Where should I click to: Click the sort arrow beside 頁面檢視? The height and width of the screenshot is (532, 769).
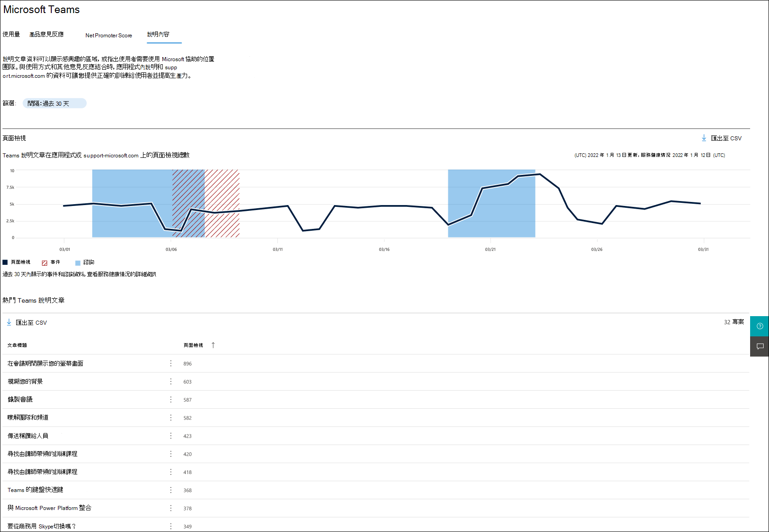[x=213, y=345]
